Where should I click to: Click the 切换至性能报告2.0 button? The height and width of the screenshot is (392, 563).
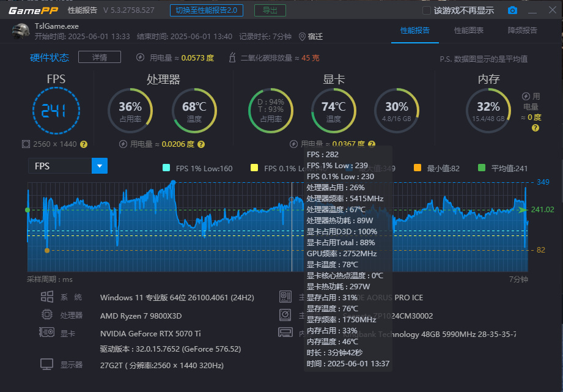(x=207, y=10)
